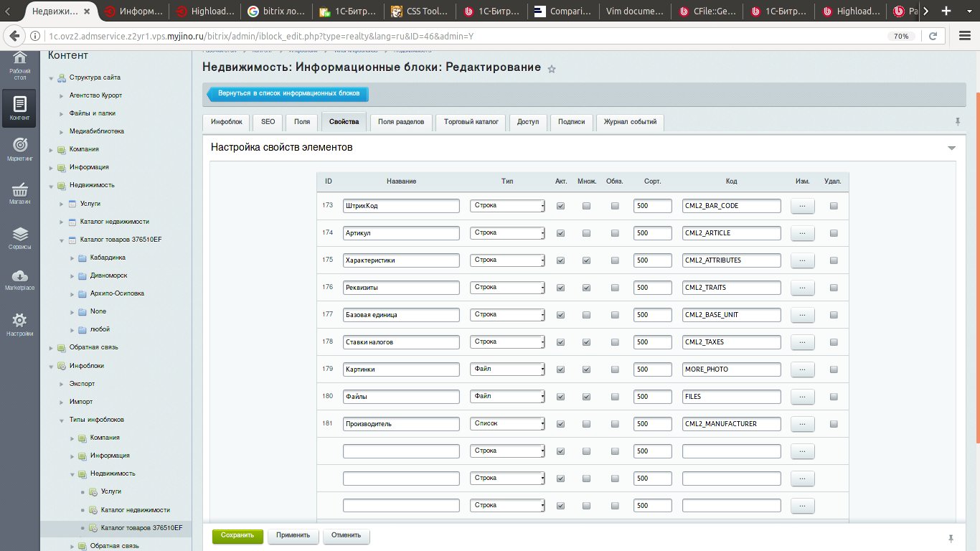
Task: Show site information icon in address bar
Action: [x=35, y=36]
